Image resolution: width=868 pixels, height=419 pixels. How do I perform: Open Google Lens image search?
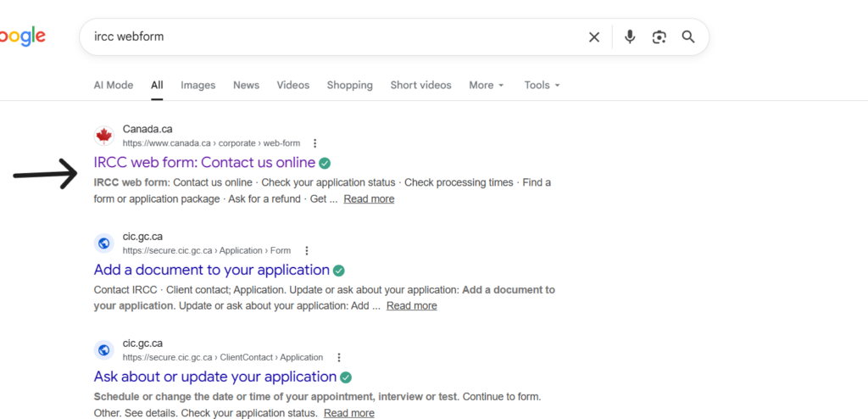click(x=659, y=37)
